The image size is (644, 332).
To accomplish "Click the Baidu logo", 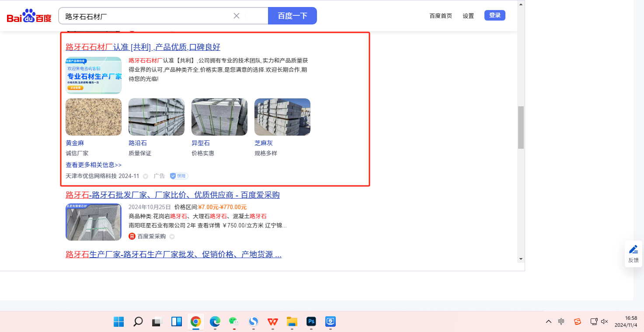I will pyautogui.click(x=29, y=16).
